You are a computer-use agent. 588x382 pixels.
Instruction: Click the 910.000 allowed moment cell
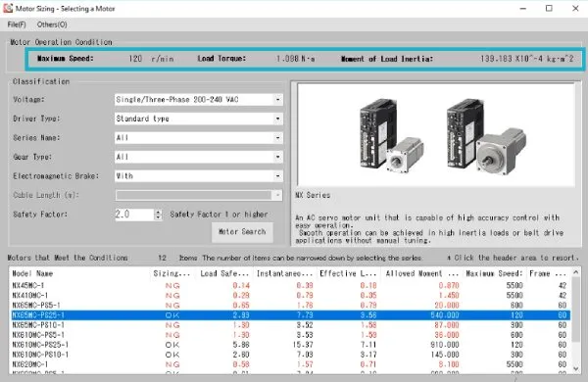444,345
